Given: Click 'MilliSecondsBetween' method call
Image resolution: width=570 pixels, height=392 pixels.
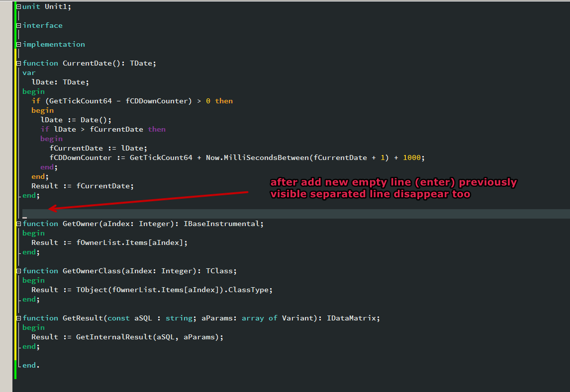Looking at the screenshot, I should (x=266, y=157).
